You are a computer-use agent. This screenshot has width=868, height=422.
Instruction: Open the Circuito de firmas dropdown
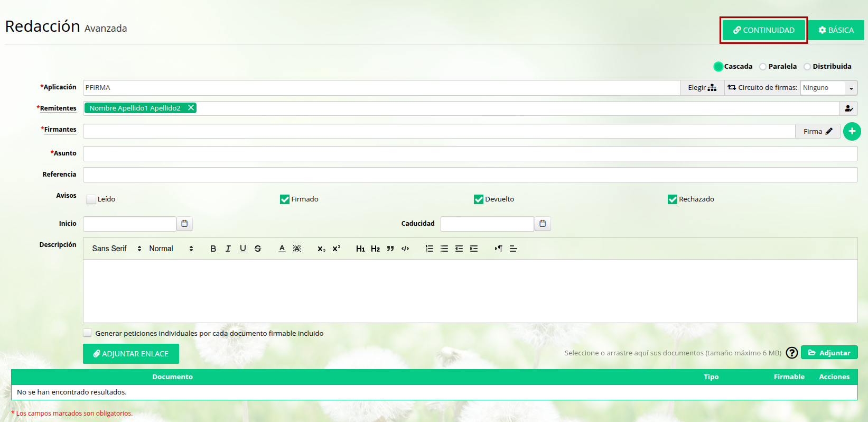(x=828, y=88)
